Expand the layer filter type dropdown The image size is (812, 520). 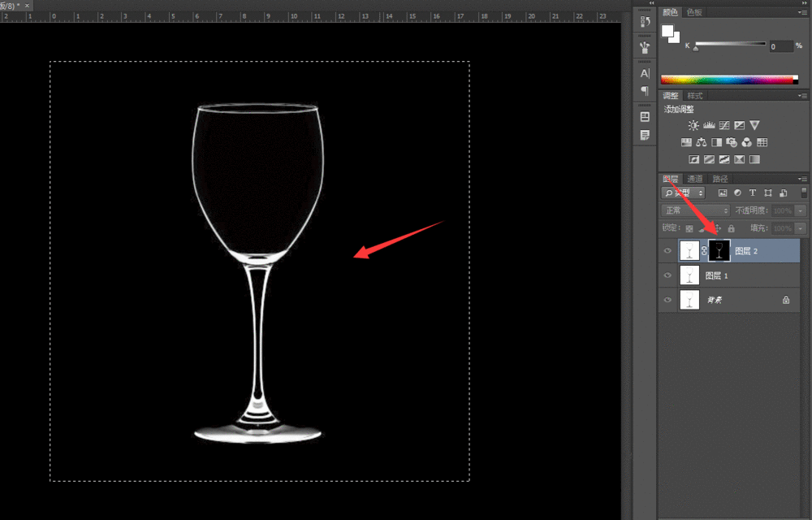pyautogui.click(x=684, y=193)
